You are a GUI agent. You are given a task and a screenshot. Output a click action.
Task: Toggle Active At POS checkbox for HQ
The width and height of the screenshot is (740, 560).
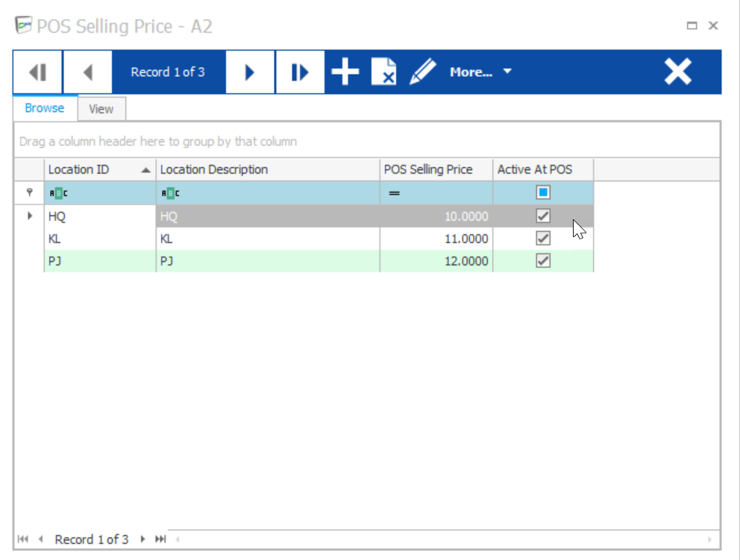[543, 216]
